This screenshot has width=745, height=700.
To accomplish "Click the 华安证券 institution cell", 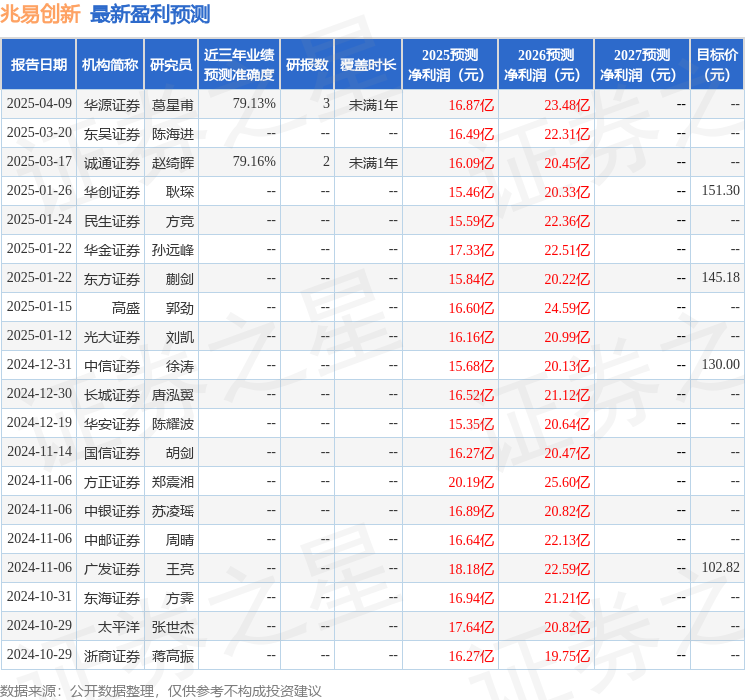I will 112,424.
